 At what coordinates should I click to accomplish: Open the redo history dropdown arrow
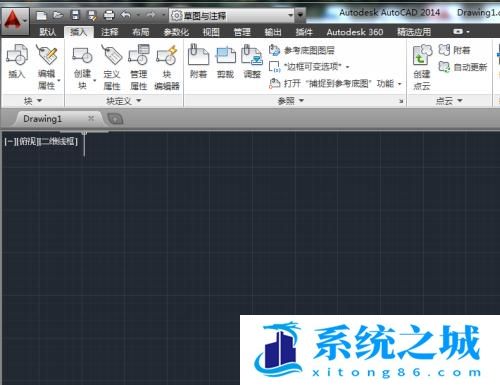pyautogui.click(x=163, y=15)
